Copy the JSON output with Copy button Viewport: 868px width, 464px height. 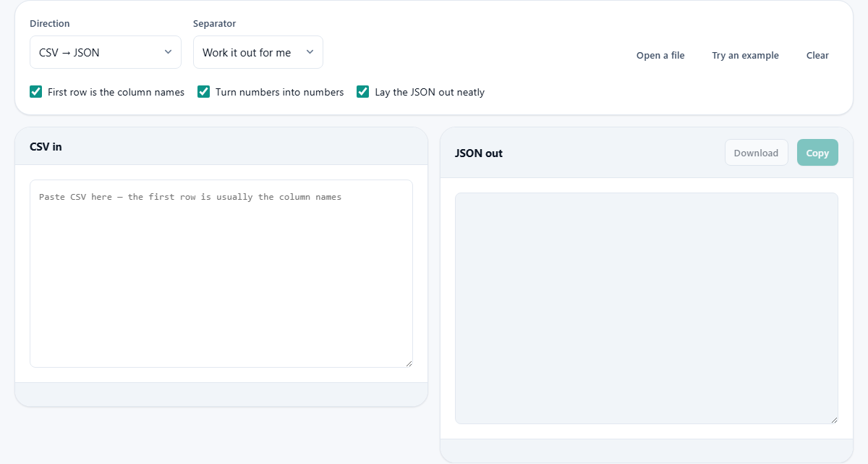[817, 153]
